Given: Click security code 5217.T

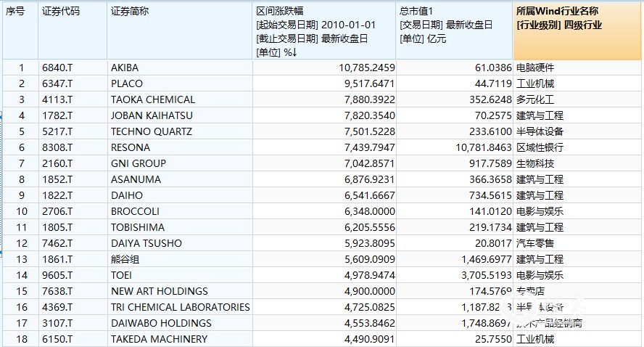Looking at the screenshot, I should point(57,132).
